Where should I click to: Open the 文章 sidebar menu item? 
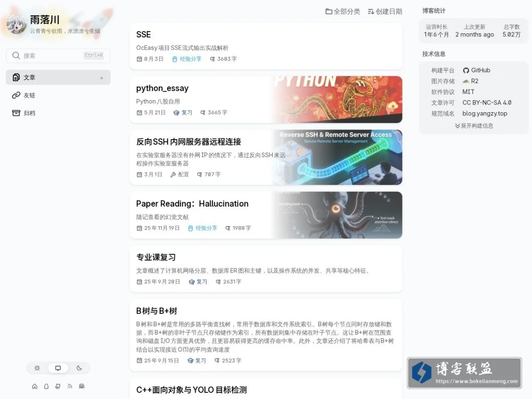pos(58,77)
